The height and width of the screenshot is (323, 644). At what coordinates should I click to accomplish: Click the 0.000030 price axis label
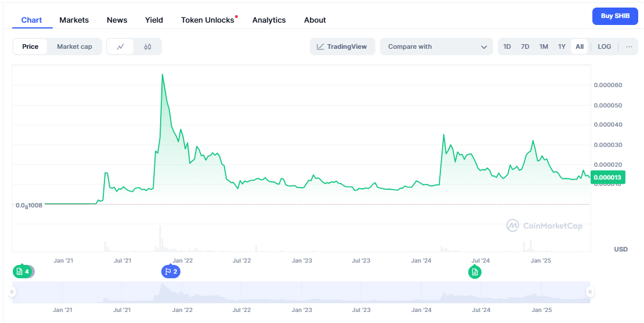608,145
